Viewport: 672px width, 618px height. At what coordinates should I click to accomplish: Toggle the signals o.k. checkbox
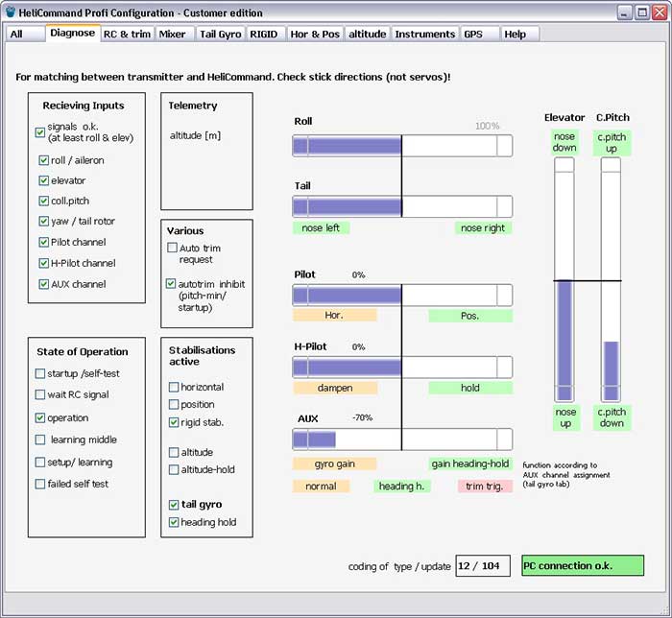click(40, 132)
